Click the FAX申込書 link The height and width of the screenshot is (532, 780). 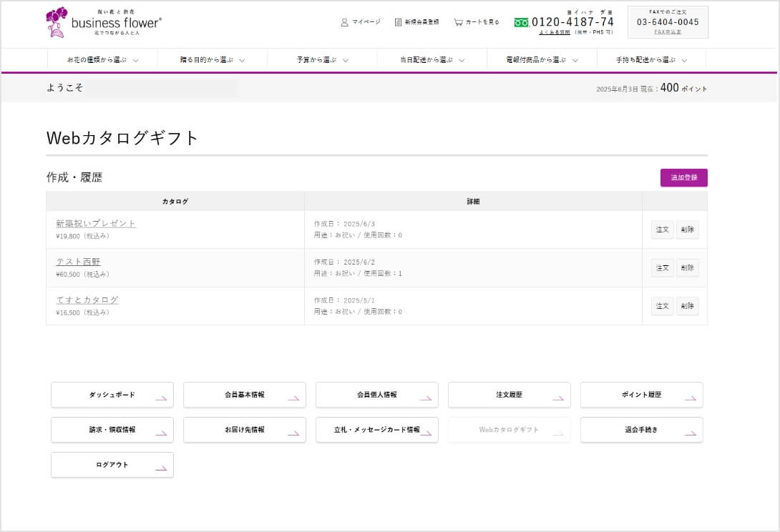(668, 32)
